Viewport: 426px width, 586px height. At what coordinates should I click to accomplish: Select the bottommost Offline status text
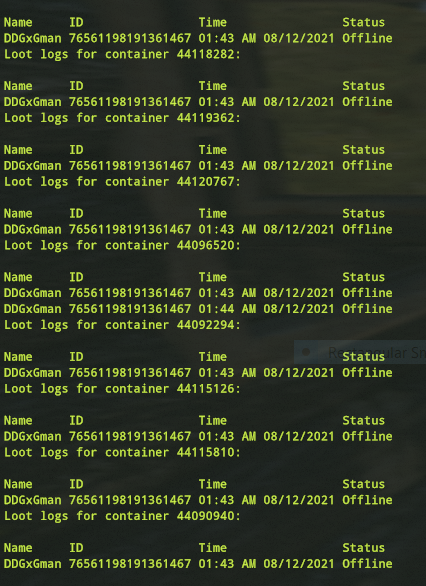367,564
